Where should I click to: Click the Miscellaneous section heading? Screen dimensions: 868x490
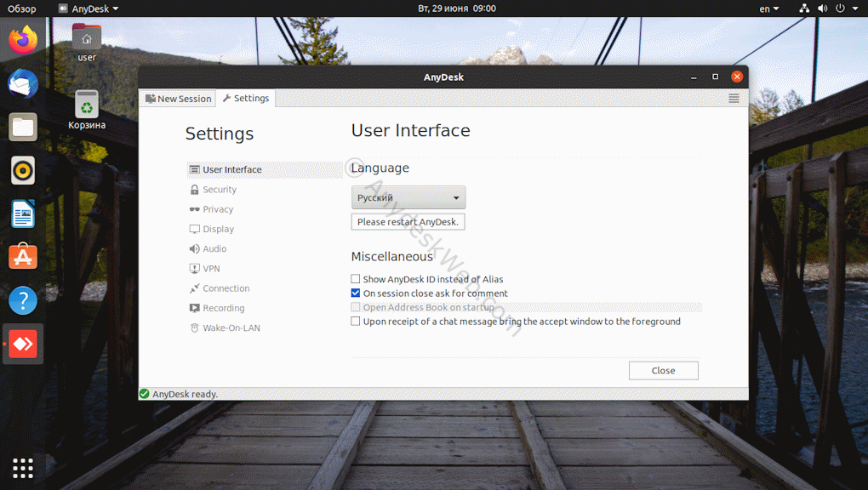[392, 256]
